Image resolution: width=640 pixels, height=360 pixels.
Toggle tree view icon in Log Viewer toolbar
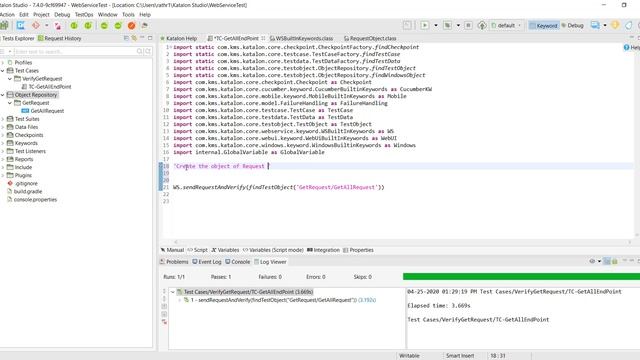tap(607, 261)
